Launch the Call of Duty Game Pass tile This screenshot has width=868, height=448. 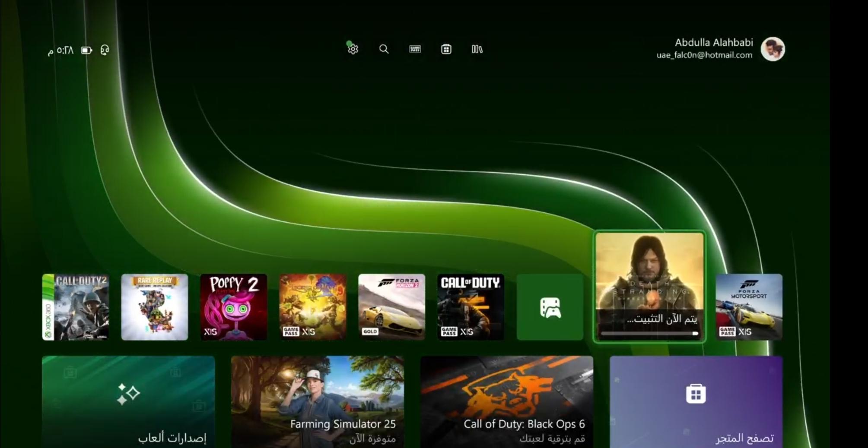click(471, 307)
